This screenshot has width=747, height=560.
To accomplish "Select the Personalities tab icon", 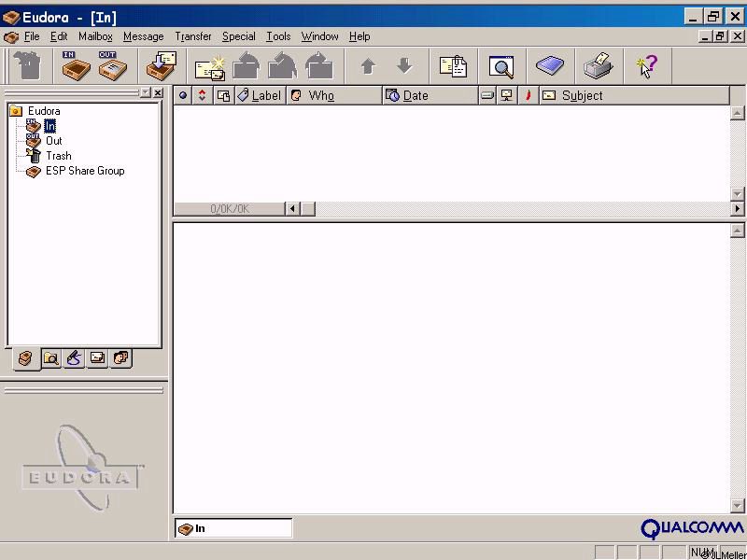I will (x=120, y=358).
